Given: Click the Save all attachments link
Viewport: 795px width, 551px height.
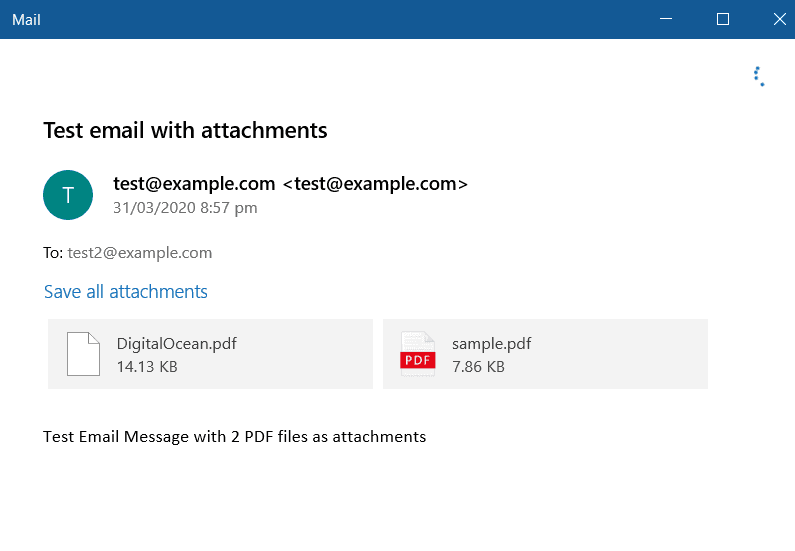Looking at the screenshot, I should [x=126, y=292].
